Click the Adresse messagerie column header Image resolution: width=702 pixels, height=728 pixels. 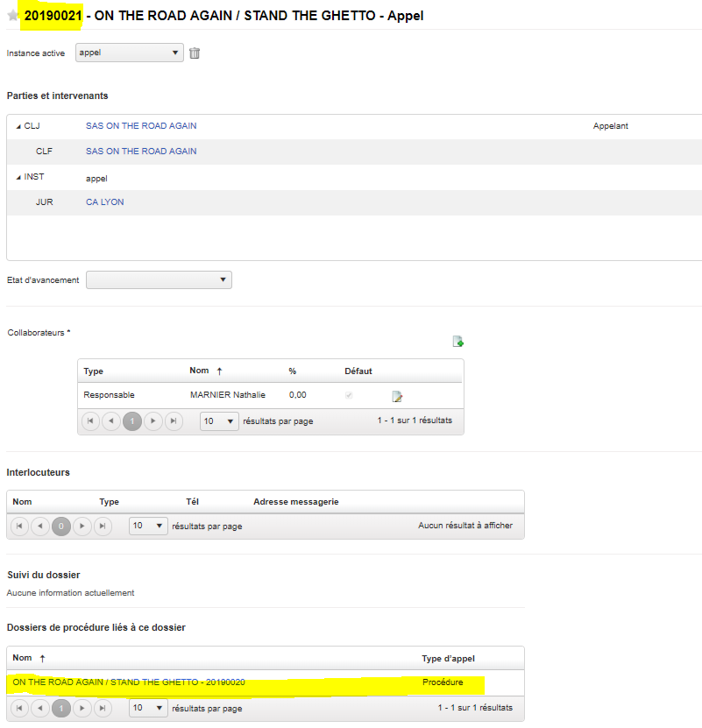[296, 502]
